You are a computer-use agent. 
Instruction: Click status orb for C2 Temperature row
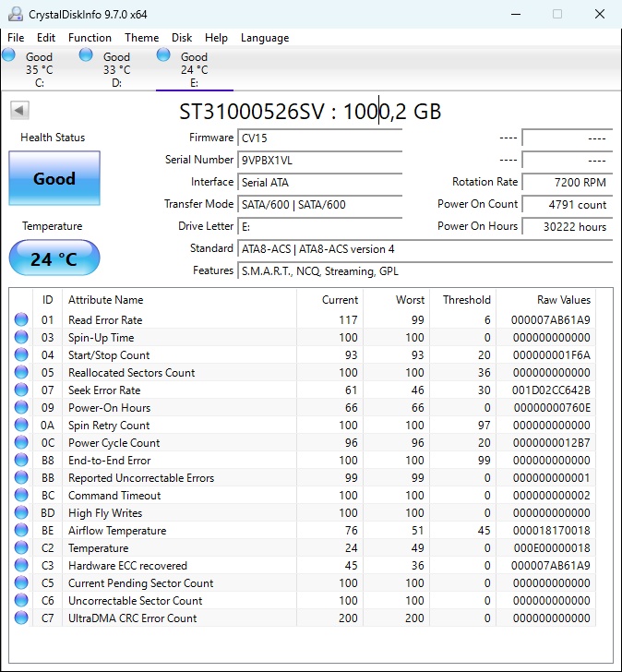[x=21, y=548]
